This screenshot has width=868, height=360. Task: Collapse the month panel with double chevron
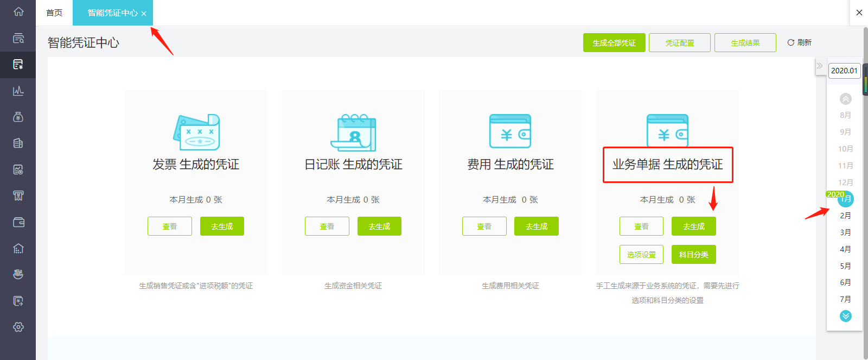[x=820, y=66]
